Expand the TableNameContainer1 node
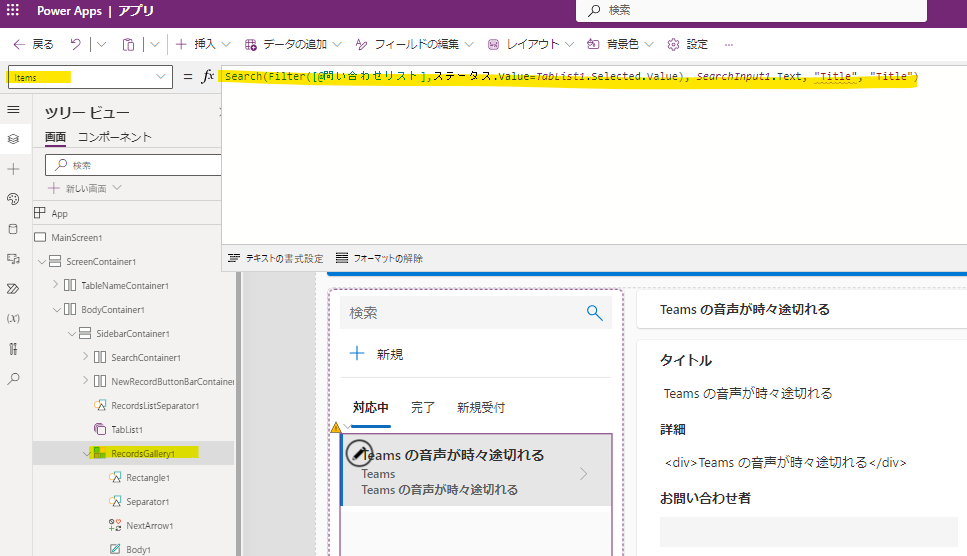 pos(56,285)
